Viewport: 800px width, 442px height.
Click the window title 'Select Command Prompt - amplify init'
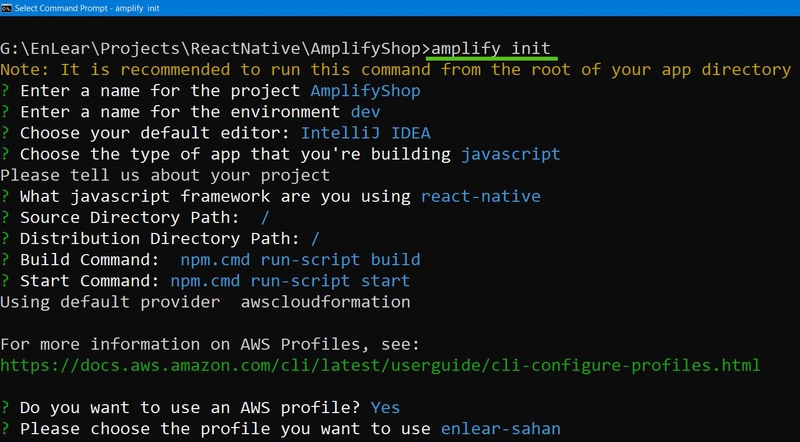87,8
